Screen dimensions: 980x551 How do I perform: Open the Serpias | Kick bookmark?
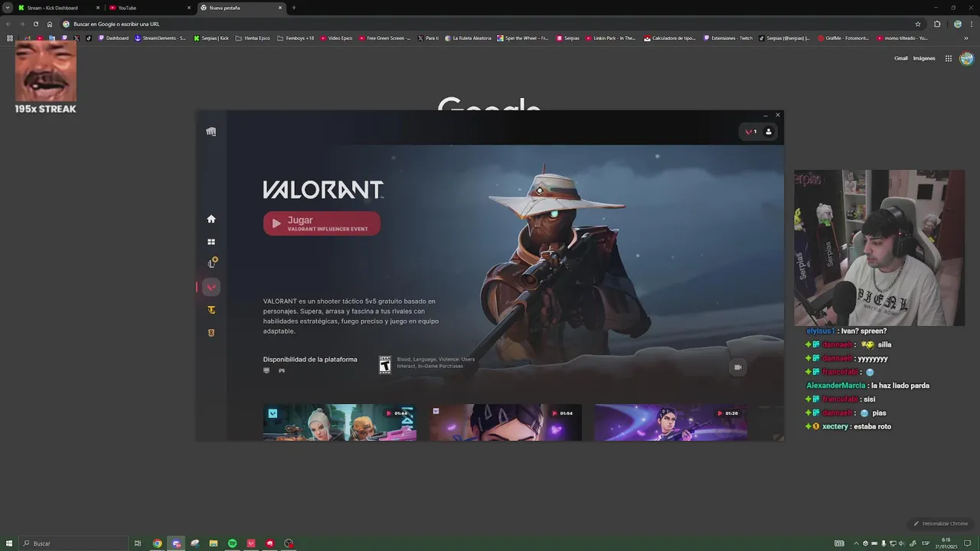[211, 37]
